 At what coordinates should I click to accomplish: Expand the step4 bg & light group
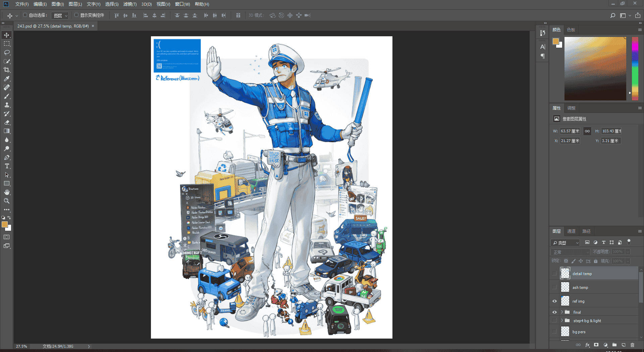[x=562, y=321]
